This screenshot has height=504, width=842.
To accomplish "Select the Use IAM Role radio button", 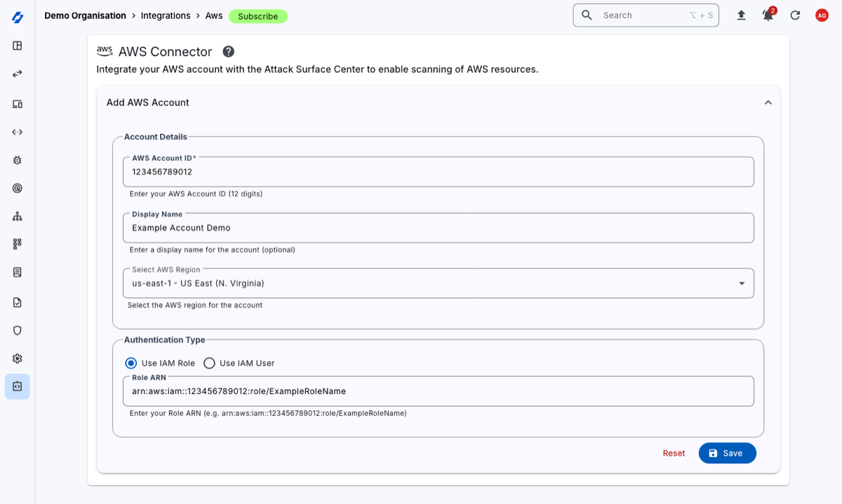I will point(131,363).
